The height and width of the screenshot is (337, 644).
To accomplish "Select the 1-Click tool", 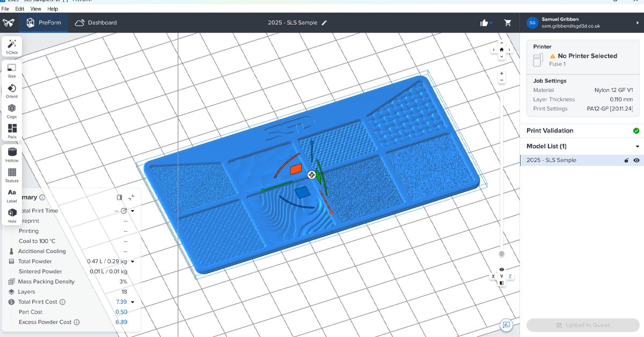I will point(12,46).
